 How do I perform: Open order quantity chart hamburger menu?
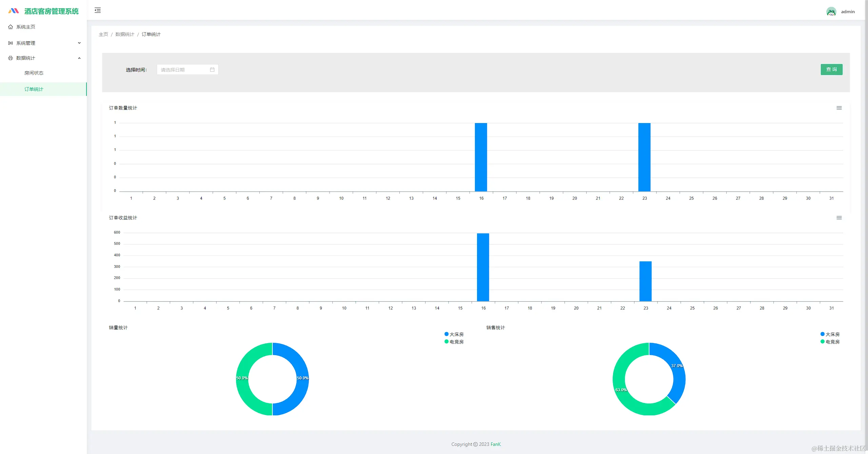click(839, 108)
